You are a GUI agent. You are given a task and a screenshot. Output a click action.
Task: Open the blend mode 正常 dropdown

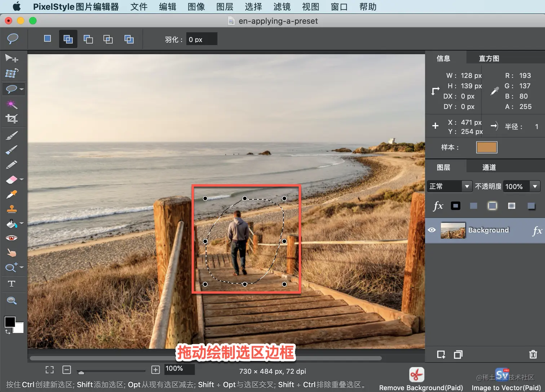tap(449, 186)
